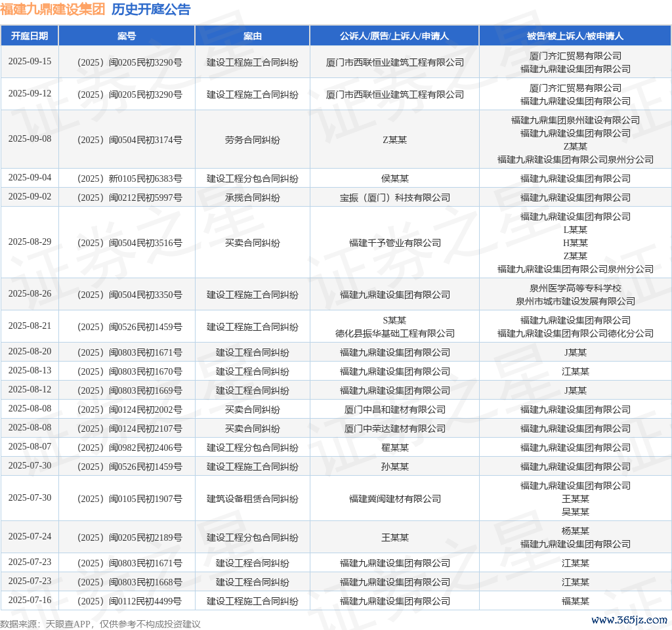The width and height of the screenshot is (672, 630).
Task: Select plaintiff 福建千予管业有限公司
Action: click(x=394, y=243)
